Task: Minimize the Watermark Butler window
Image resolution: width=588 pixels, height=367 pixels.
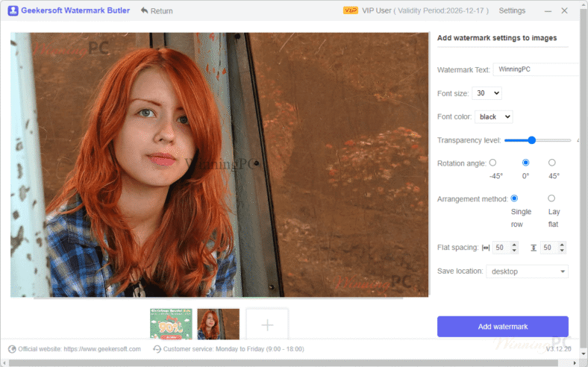Action: (x=548, y=11)
